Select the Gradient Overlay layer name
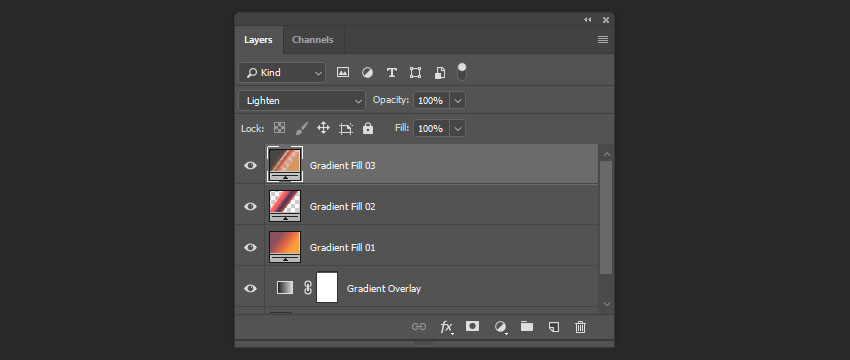This screenshot has height=360, width=850. coord(384,288)
